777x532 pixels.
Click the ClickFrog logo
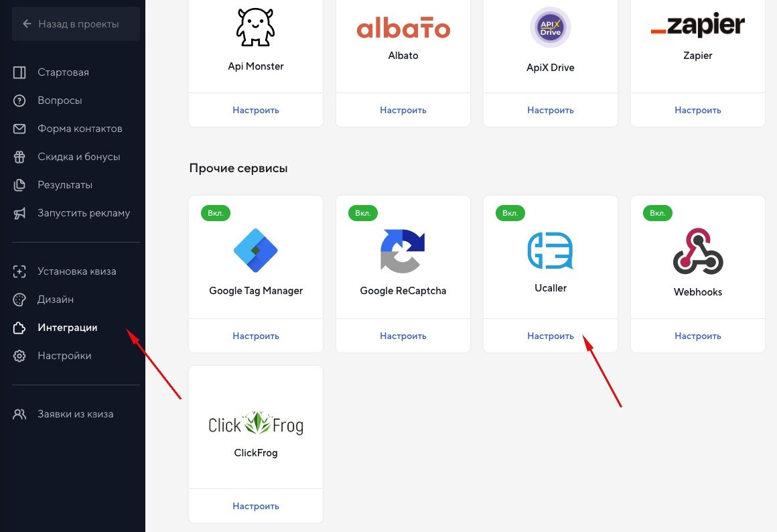pos(256,424)
